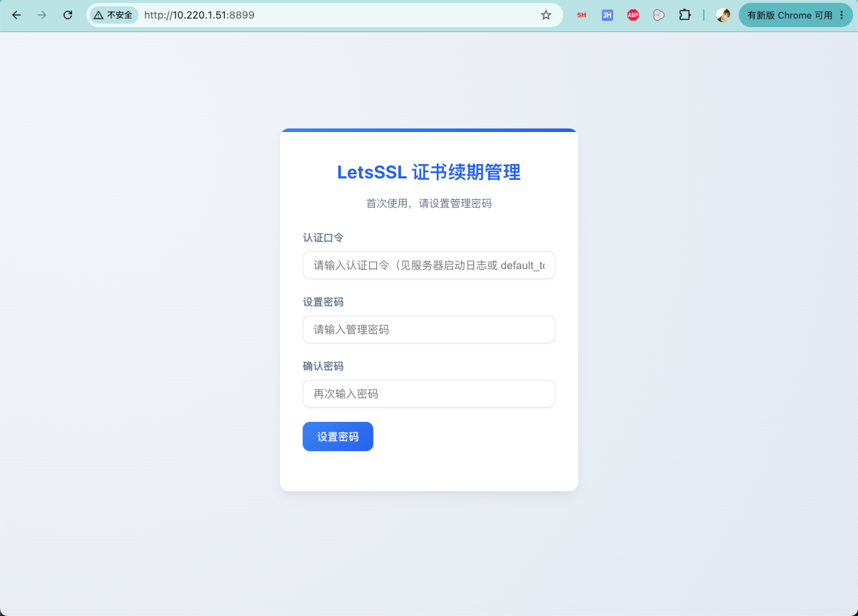Click the 设置密码 password input field
858x616 pixels.
tap(429, 330)
